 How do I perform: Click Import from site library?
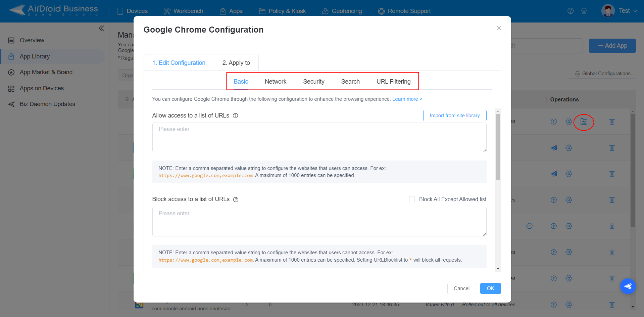coord(454,115)
